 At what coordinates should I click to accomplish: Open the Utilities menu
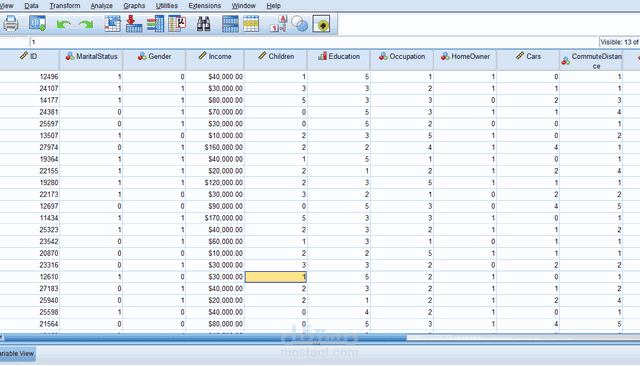[167, 6]
